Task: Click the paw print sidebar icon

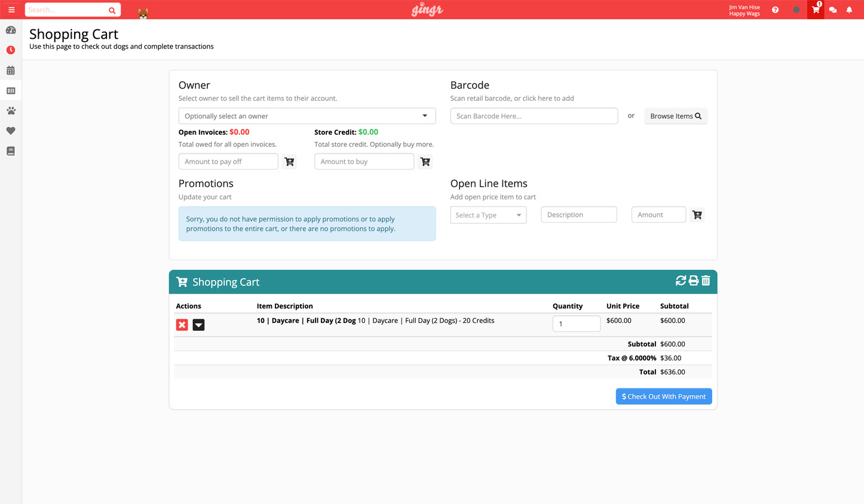Action: point(11,111)
